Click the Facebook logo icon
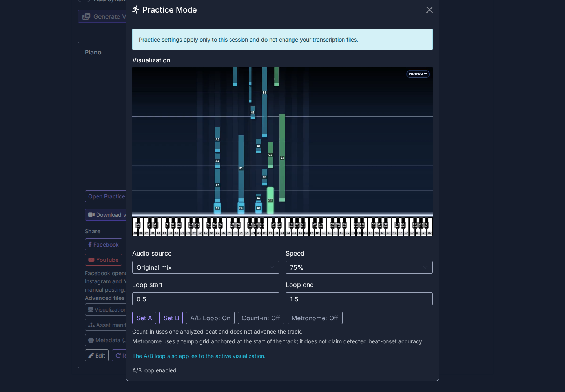 click(x=90, y=245)
